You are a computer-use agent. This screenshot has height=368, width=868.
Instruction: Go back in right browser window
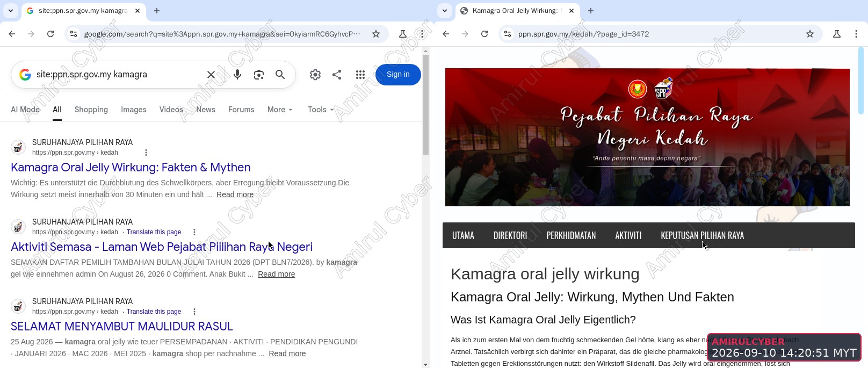(446, 34)
